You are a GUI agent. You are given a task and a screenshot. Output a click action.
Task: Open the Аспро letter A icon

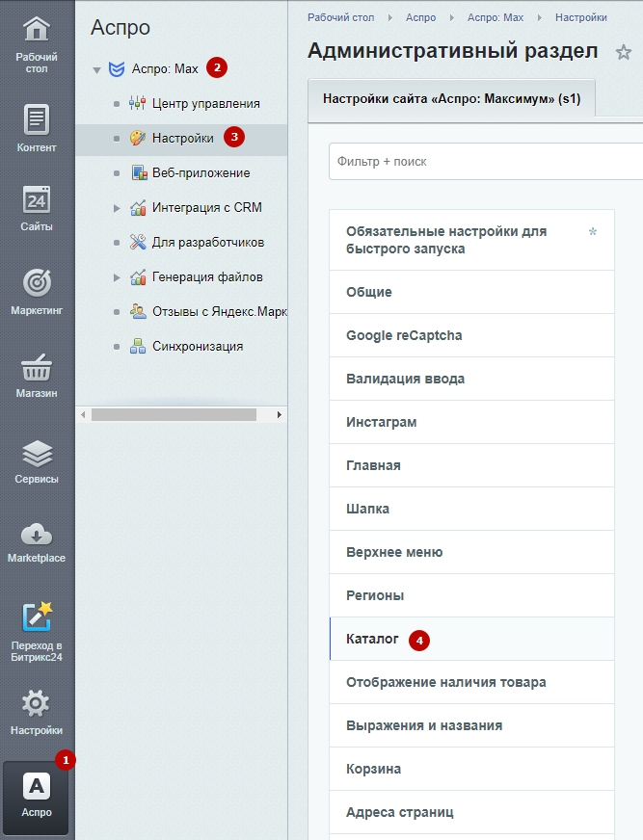37,786
